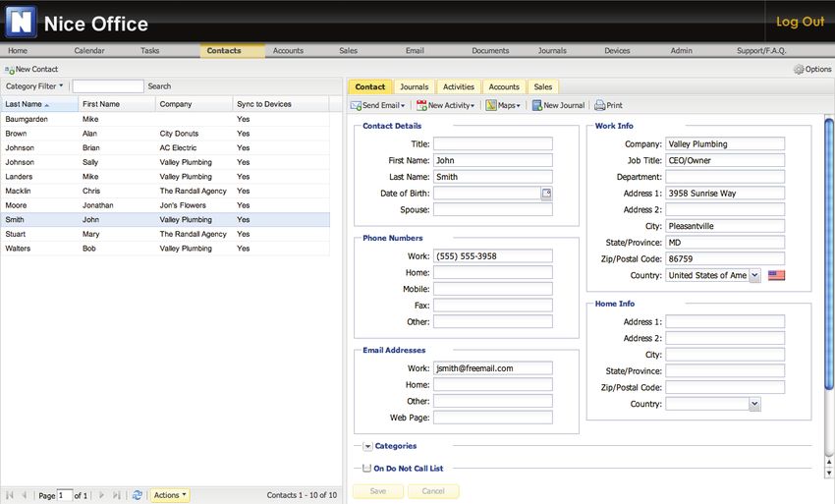The width and height of the screenshot is (835, 504).
Task: Open the Options gear icon
Action: coord(799,69)
